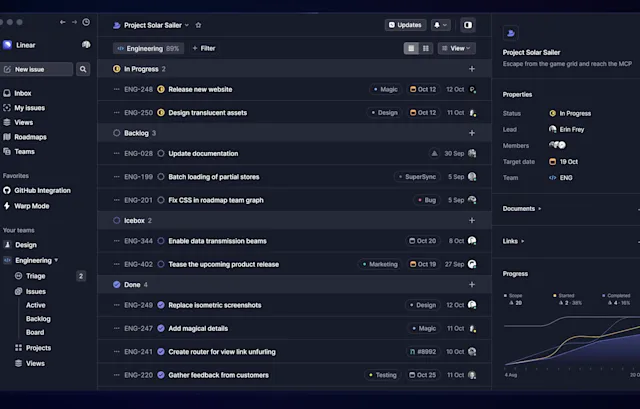Screen dimensions: 640x409
Task: Click Oct 20 due date on ENG-344
Action: click(422, 241)
